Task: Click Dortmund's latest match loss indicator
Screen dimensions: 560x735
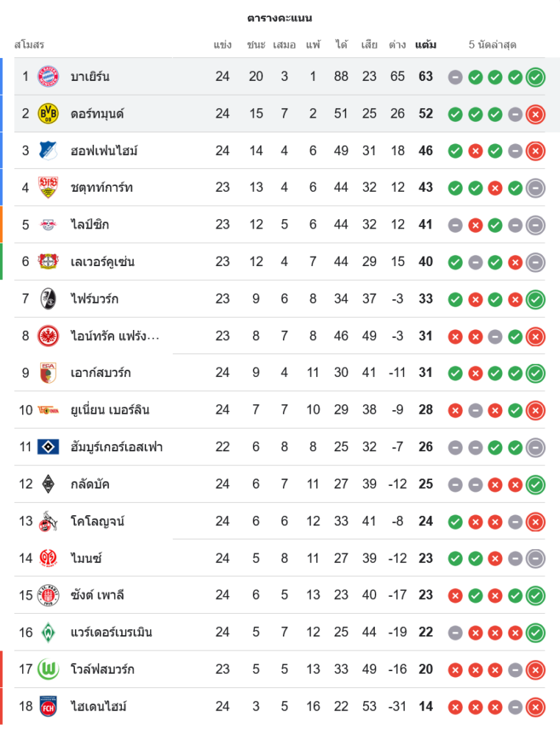Action: point(536,114)
